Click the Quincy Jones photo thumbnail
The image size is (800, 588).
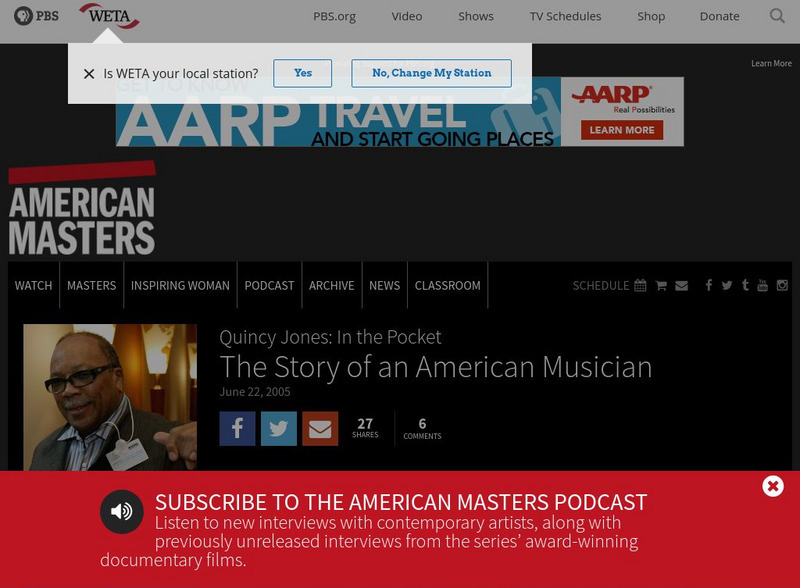click(110, 397)
